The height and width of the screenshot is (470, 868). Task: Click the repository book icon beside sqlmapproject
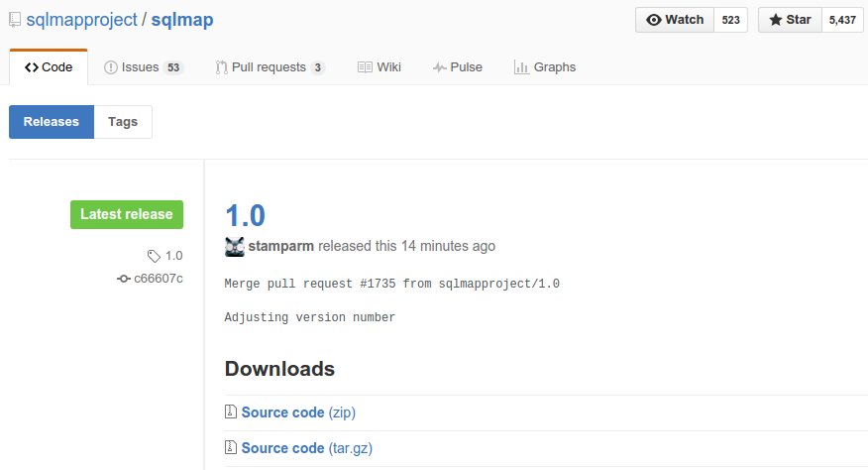(x=15, y=20)
